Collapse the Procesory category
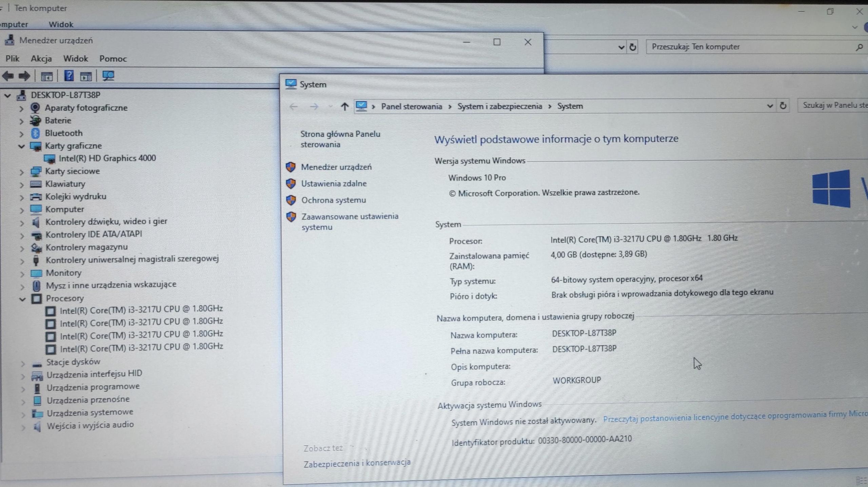The height and width of the screenshot is (487, 868). [22, 299]
